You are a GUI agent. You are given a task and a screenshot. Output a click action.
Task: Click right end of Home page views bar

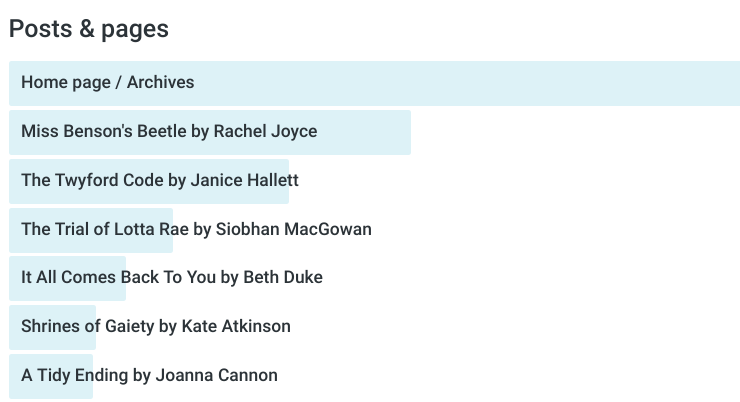click(732, 83)
